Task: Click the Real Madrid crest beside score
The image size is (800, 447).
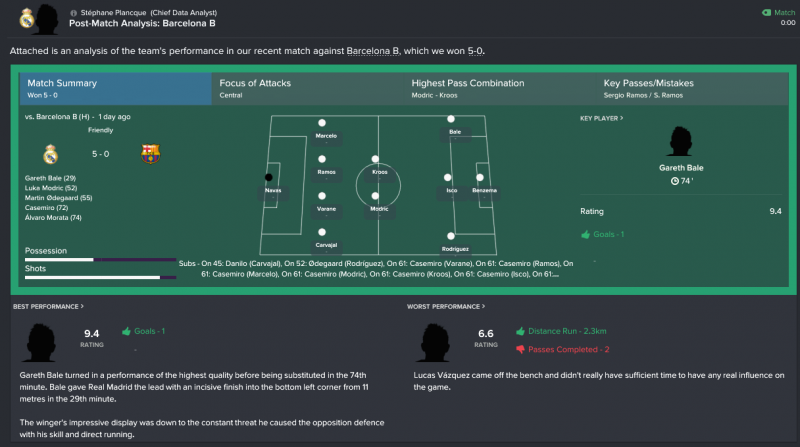Action: [x=51, y=154]
